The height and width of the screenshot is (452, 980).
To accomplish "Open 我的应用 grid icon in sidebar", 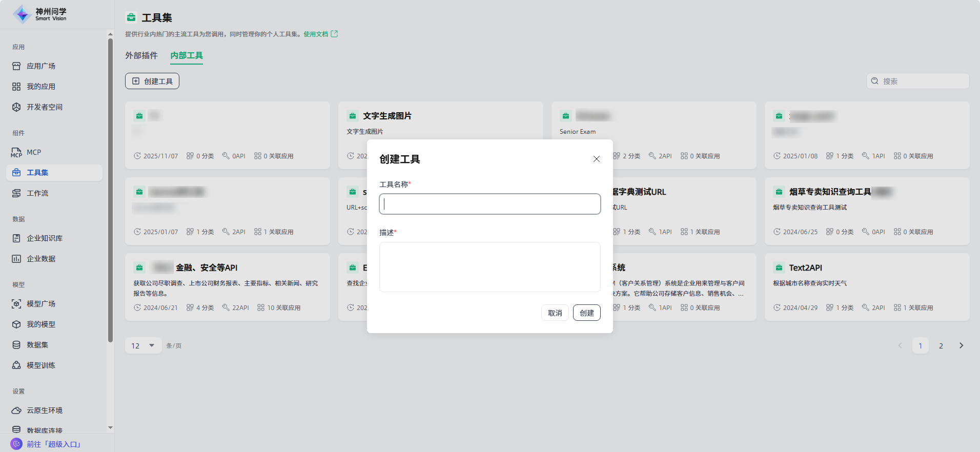I will click(16, 87).
